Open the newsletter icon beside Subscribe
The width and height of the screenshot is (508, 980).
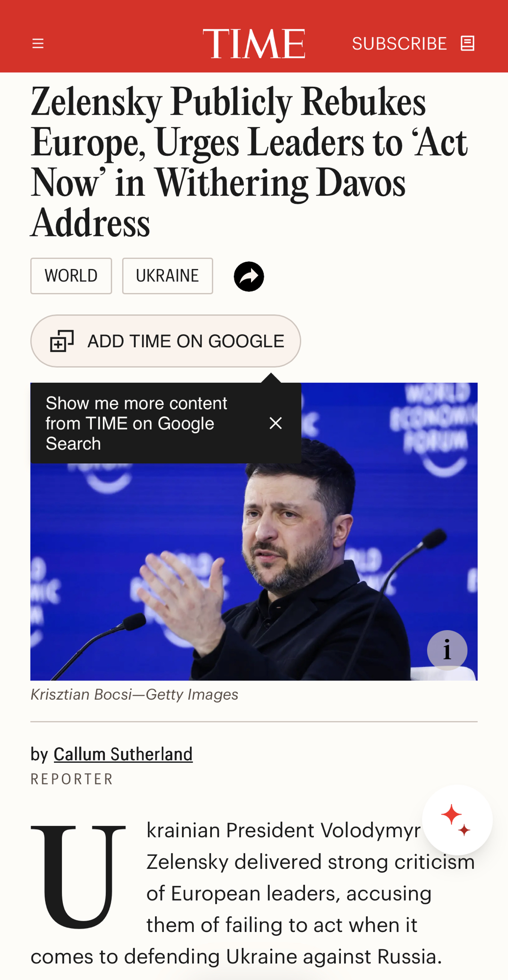click(467, 44)
